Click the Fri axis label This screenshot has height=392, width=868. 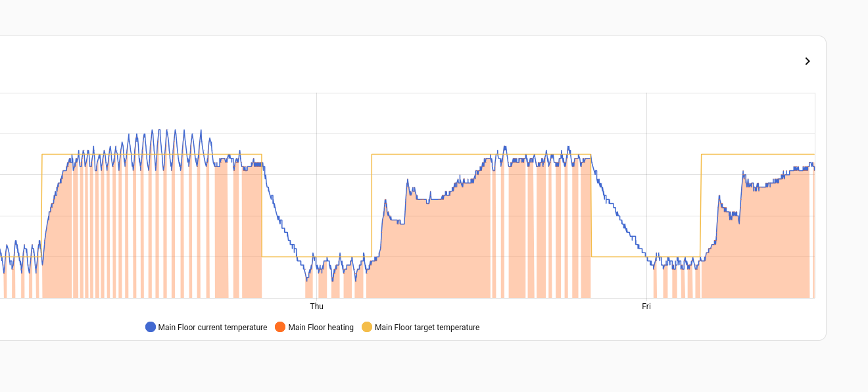(x=646, y=306)
